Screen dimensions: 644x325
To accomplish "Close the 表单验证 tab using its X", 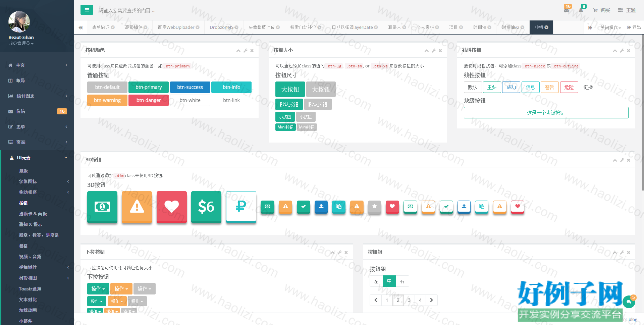I will point(113,28).
